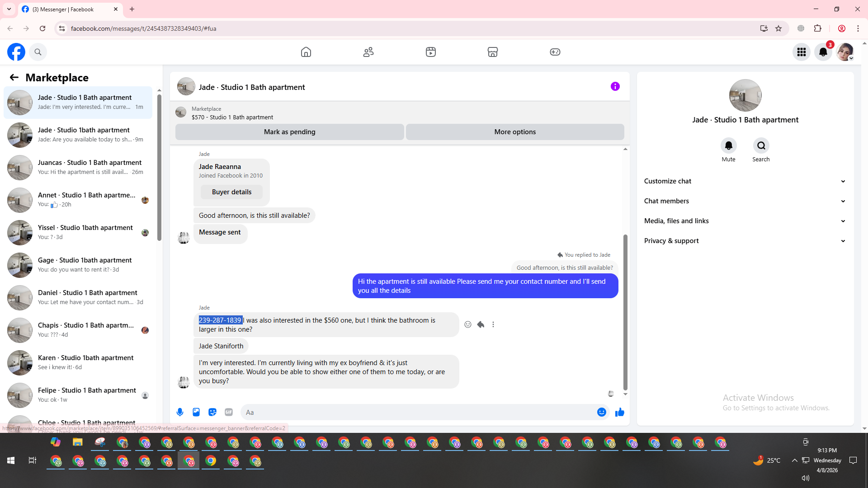This screenshot has height=488, width=868.
Task: Reply to Jade's phone number message
Action: (481, 324)
